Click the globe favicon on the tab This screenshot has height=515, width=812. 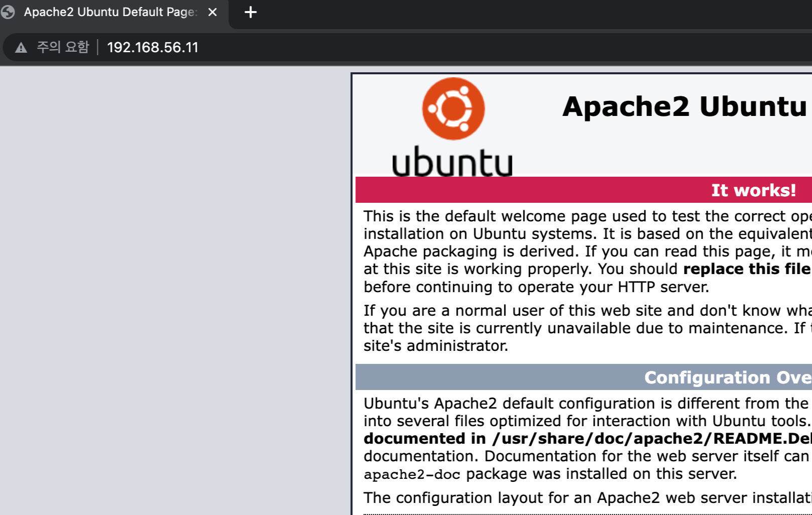[8, 12]
